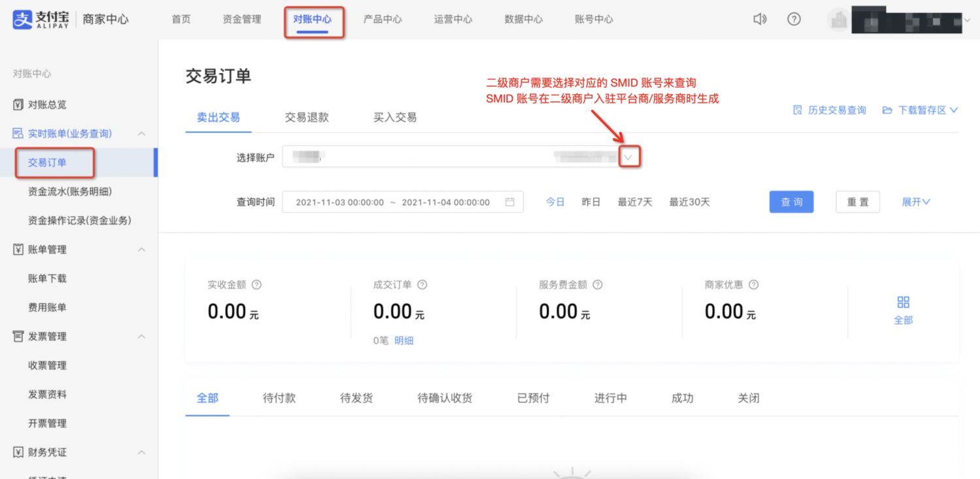Click help icon next to 商家优惠
The image size is (980, 479).
tap(753, 285)
